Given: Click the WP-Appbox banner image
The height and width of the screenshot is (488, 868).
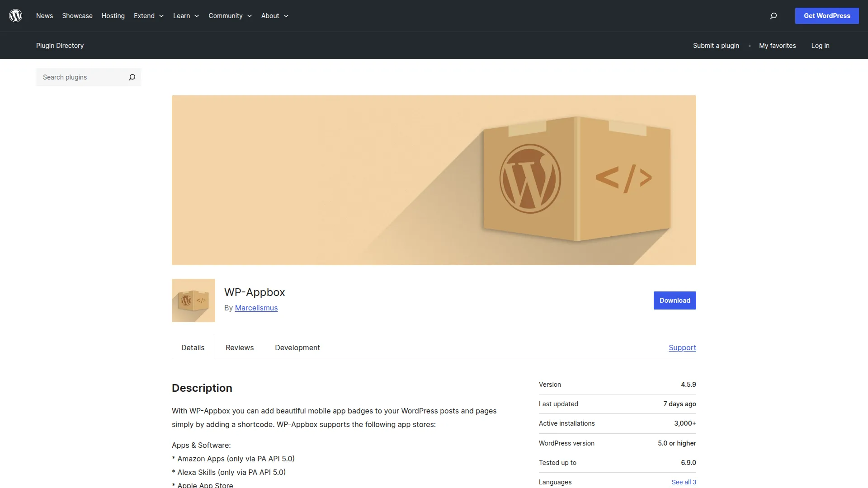Looking at the screenshot, I should (x=434, y=180).
